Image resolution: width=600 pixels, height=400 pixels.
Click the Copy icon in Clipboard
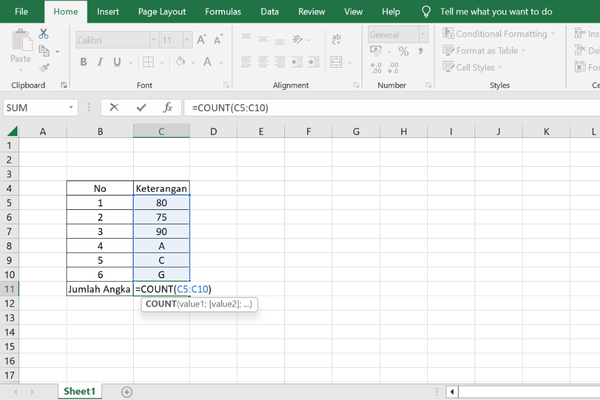(44, 51)
